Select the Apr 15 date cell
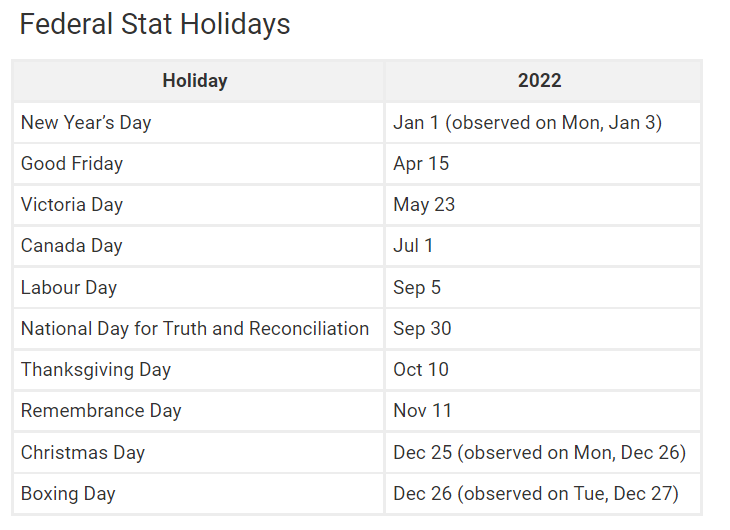 422,164
